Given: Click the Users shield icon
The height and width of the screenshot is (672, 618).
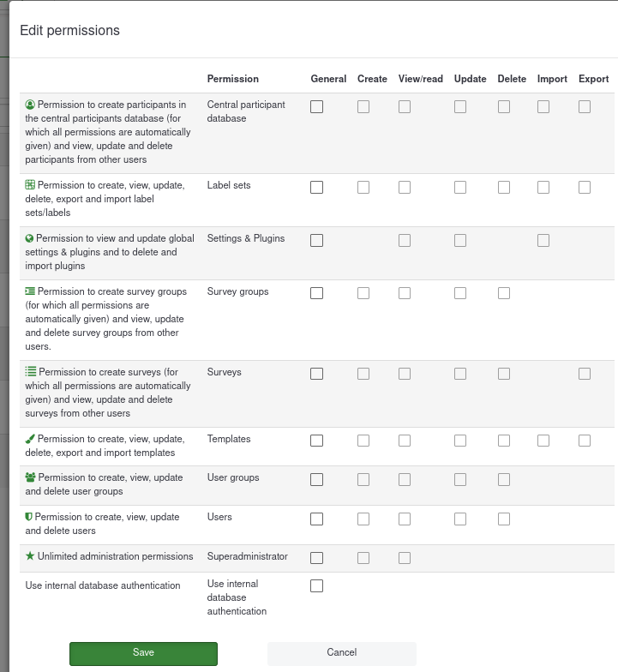Looking at the screenshot, I should (x=29, y=517).
